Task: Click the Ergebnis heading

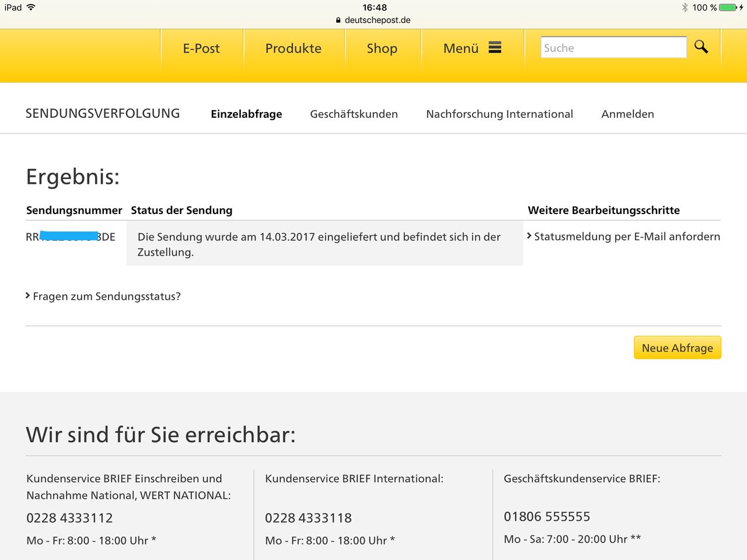Action: click(x=73, y=177)
